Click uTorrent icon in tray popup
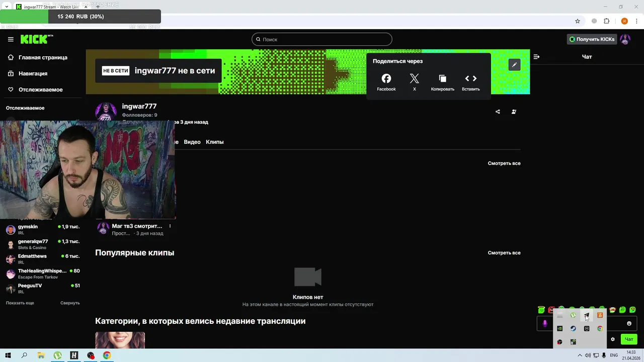This screenshot has height=362, width=644. point(573,315)
